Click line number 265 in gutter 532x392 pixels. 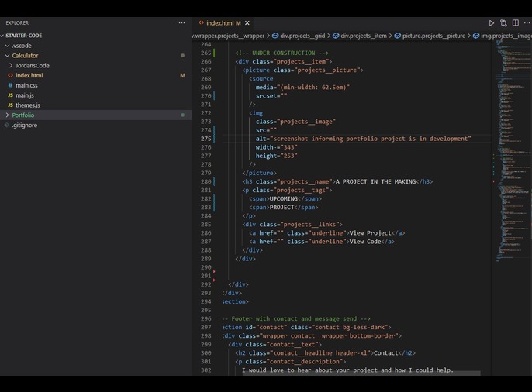(x=206, y=53)
